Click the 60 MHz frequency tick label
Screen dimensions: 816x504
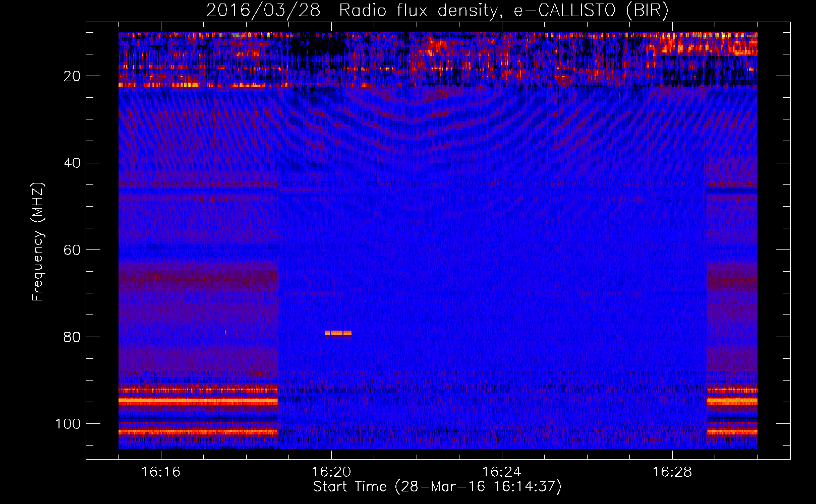coord(72,250)
